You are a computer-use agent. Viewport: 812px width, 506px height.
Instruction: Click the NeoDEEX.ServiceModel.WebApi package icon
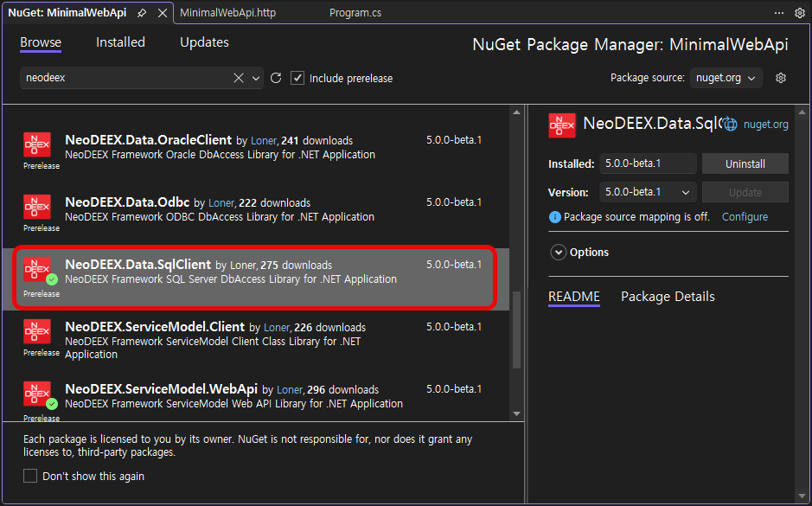(37, 394)
